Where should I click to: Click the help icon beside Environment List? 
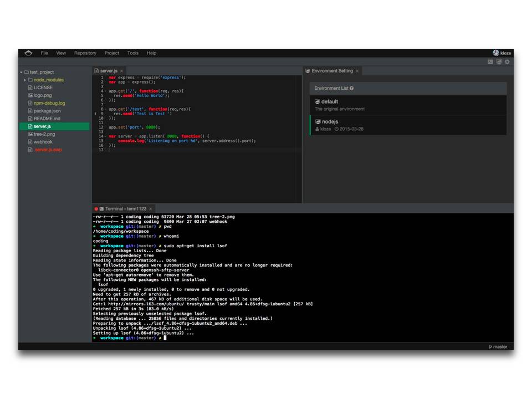pos(351,88)
